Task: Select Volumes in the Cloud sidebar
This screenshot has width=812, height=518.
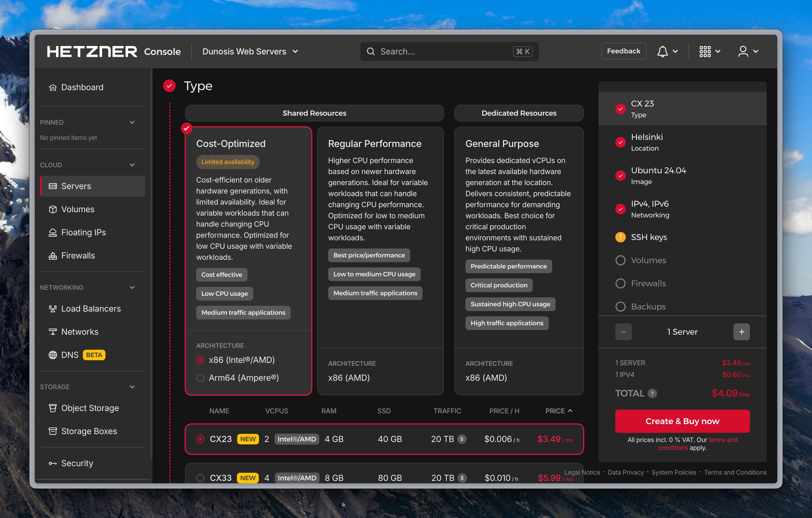Action: (77, 209)
